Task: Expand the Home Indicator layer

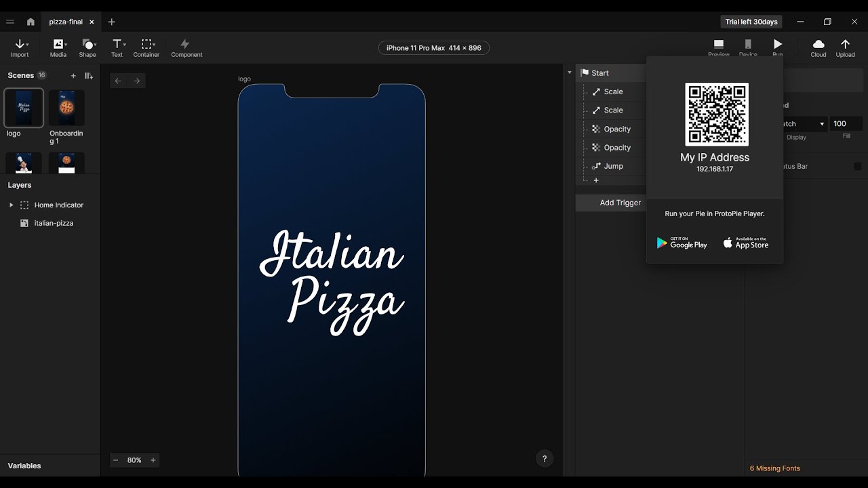Action: click(x=11, y=205)
